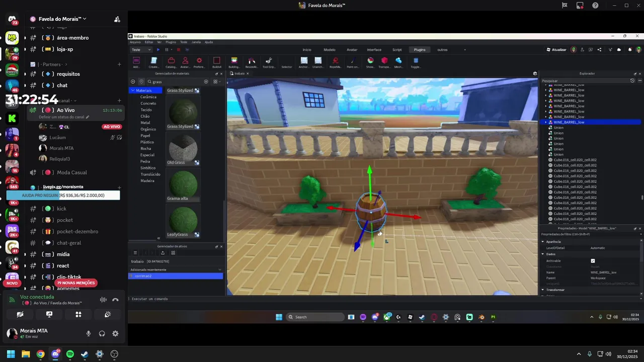Clear the grass material search
The height and width of the screenshot is (362, 644).
click(x=206, y=81)
